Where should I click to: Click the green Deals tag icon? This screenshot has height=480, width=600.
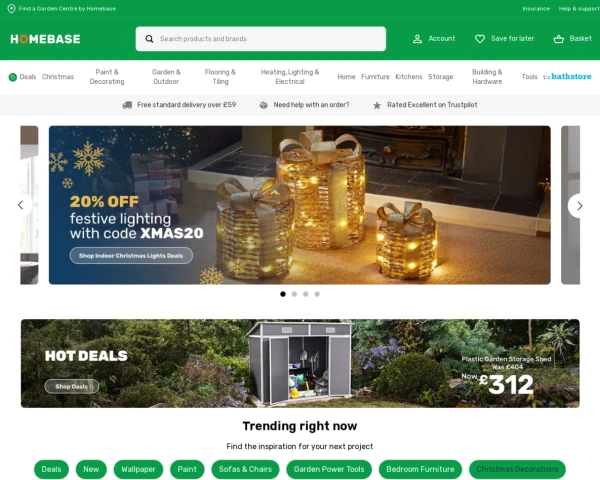pyautogui.click(x=13, y=77)
